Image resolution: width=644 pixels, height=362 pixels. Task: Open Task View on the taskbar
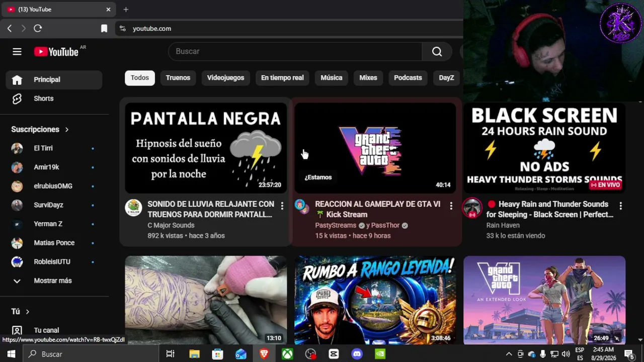pyautogui.click(x=170, y=354)
